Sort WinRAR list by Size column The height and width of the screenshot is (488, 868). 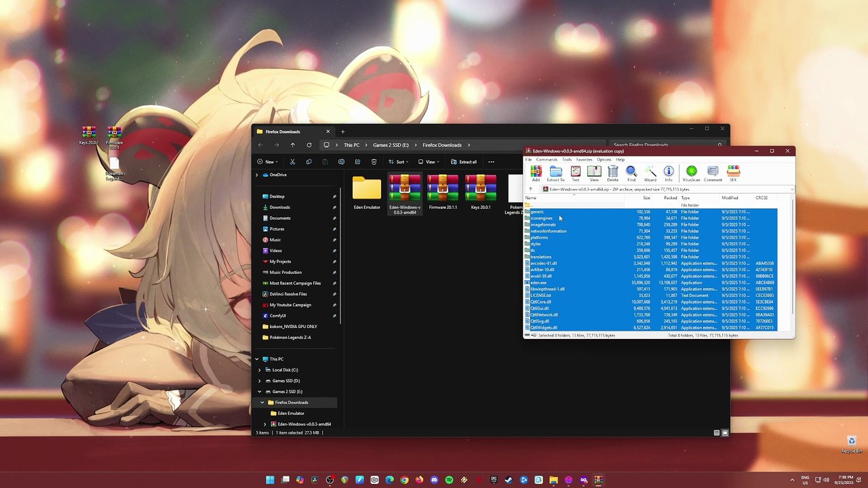(638, 198)
